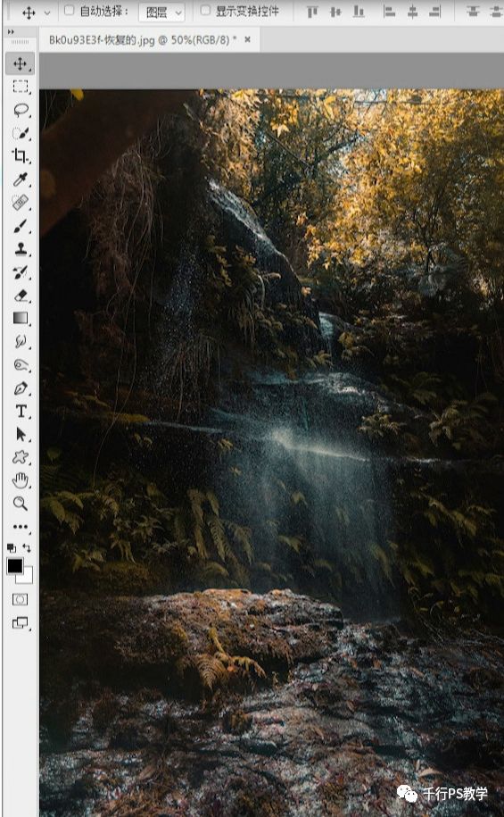
Task: Activate the Zoom tool
Action: pyautogui.click(x=21, y=504)
